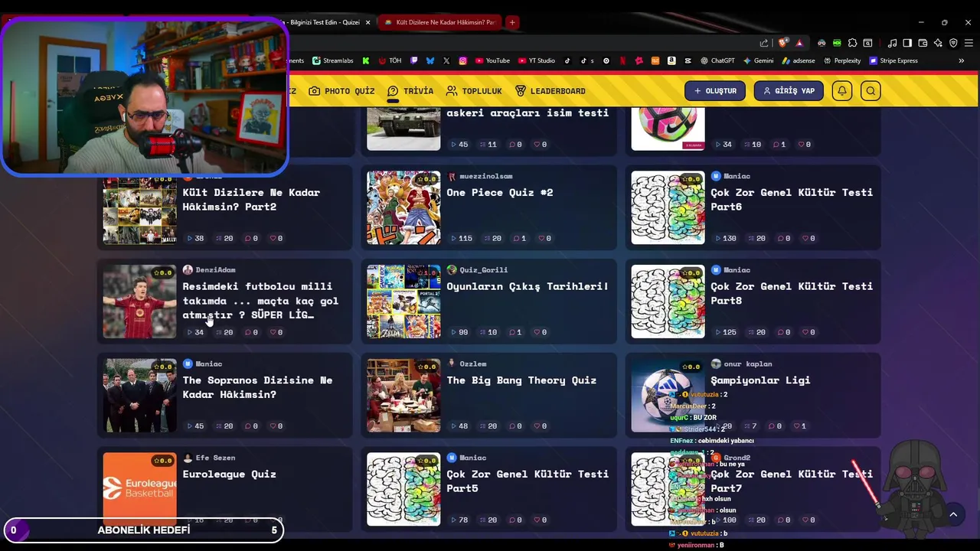Open the Resimdeki futbolcu milli takımda quiz

click(260, 301)
